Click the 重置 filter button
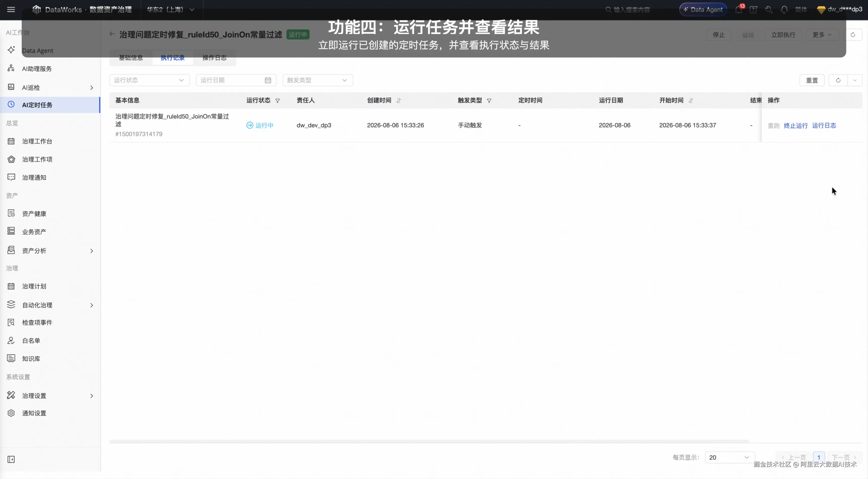Viewport: 868px width, 479px height. 812,80
